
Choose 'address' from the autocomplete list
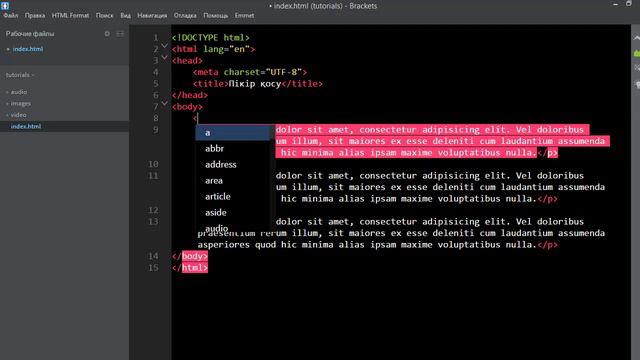tap(232, 164)
